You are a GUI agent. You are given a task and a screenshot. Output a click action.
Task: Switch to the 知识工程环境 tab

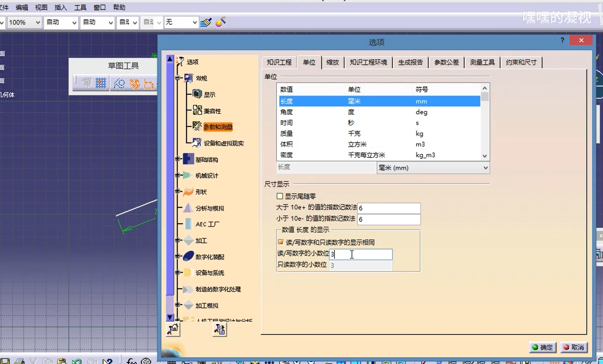(368, 62)
